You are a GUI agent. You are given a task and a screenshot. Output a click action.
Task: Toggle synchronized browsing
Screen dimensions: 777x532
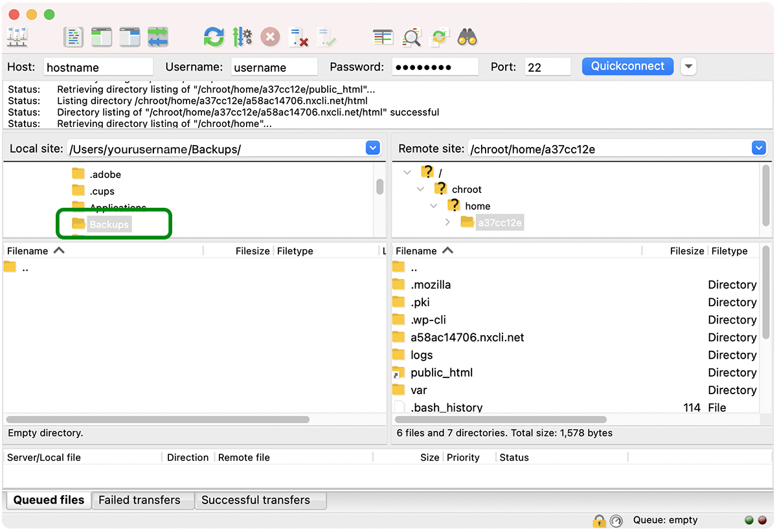tap(440, 37)
